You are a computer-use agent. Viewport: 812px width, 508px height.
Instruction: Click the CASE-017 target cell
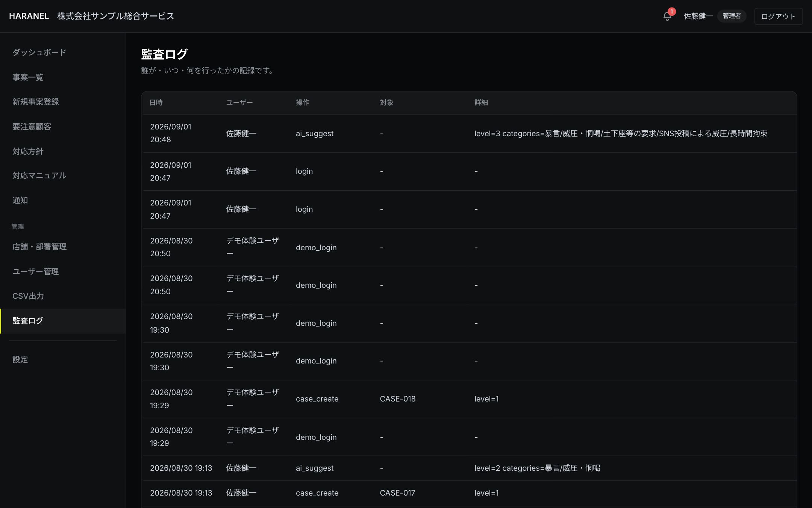pos(398,493)
